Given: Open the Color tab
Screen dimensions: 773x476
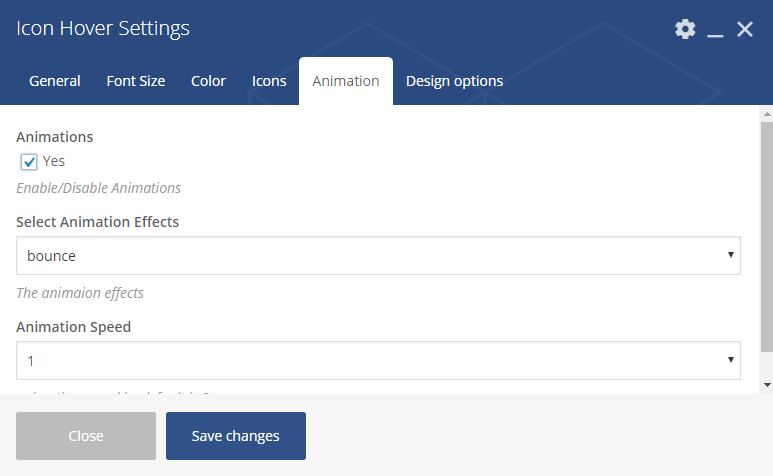Looking at the screenshot, I should (x=209, y=81).
